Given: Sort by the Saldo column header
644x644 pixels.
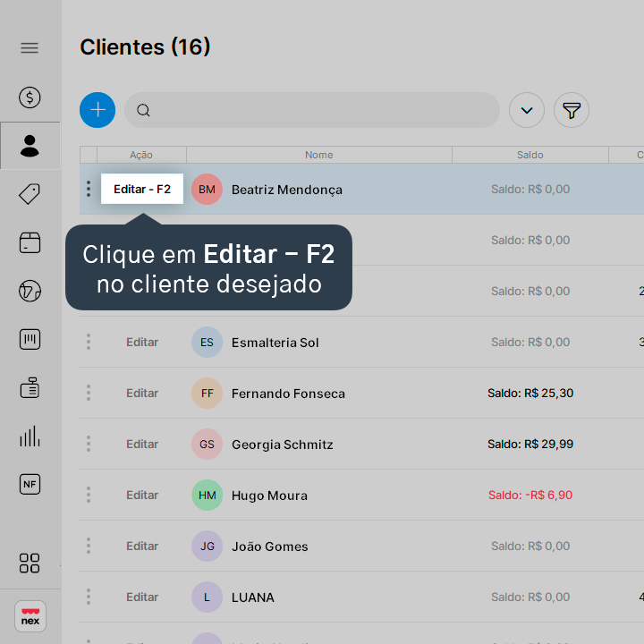Looking at the screenshot, I should [530, 155].
